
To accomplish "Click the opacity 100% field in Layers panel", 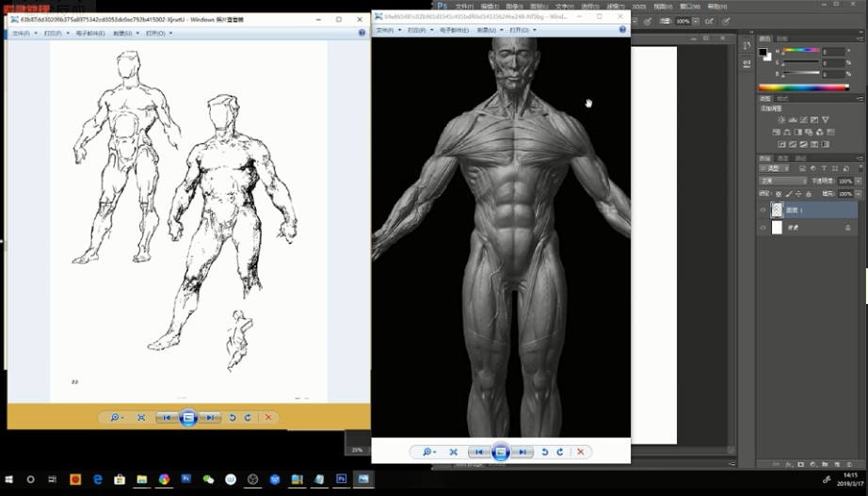I will [x=844, y=181].
